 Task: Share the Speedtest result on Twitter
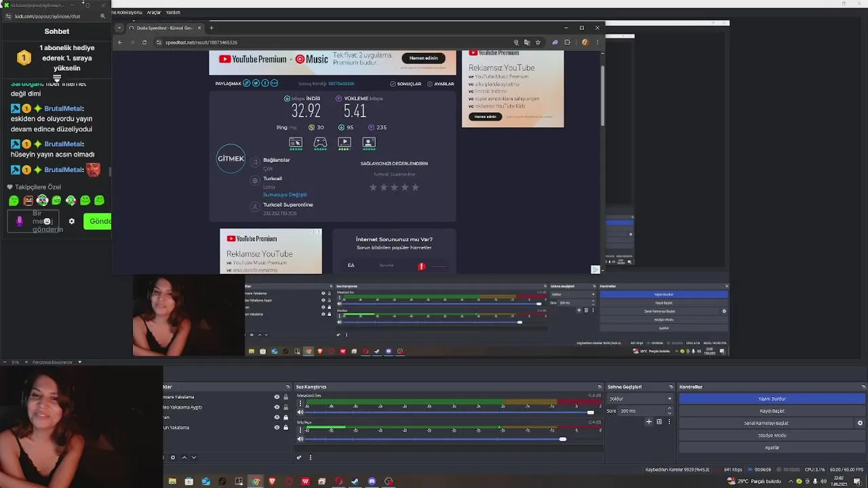click(x=256, y=83)
